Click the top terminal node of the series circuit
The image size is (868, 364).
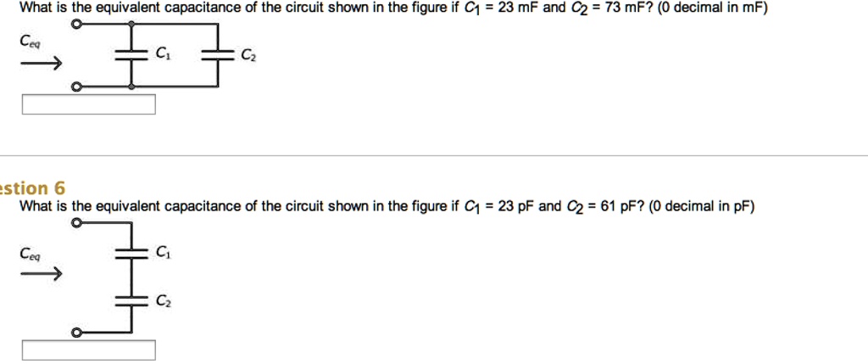click(76, 223)
